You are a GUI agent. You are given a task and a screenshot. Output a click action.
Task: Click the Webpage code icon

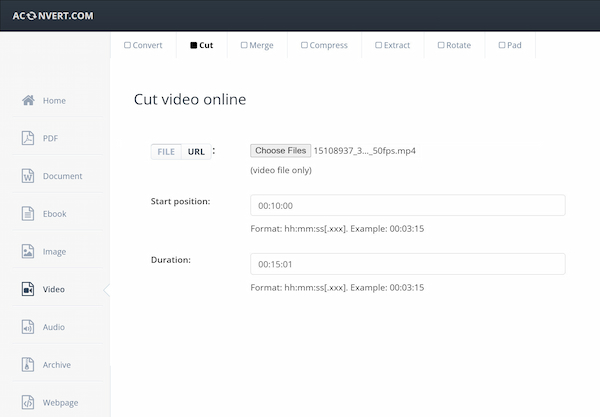pyautogui.click(x=28, y=403)
